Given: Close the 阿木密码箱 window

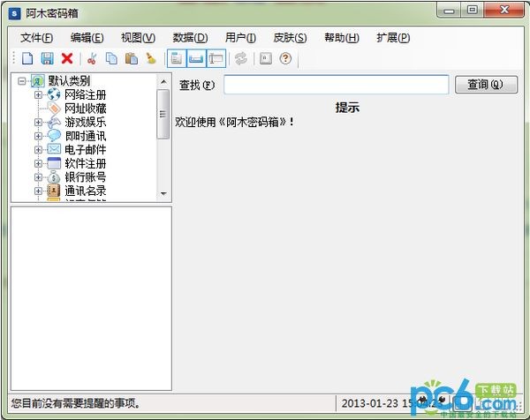Looking at the screenshot, I should (504, 11).
